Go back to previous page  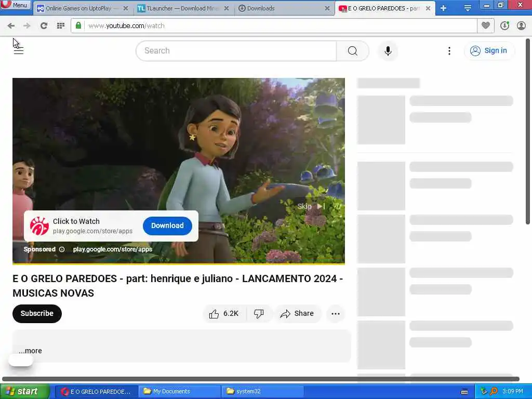point(11,26)
